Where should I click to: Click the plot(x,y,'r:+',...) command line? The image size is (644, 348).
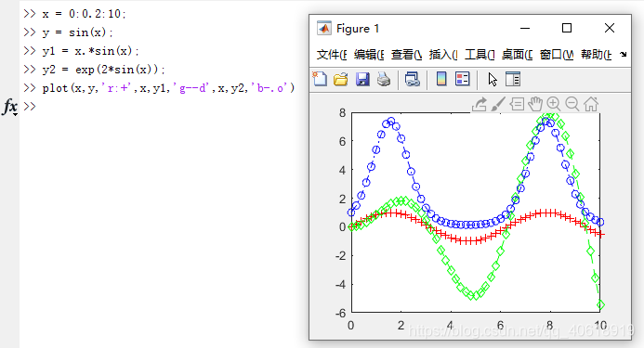pos(168,88)
